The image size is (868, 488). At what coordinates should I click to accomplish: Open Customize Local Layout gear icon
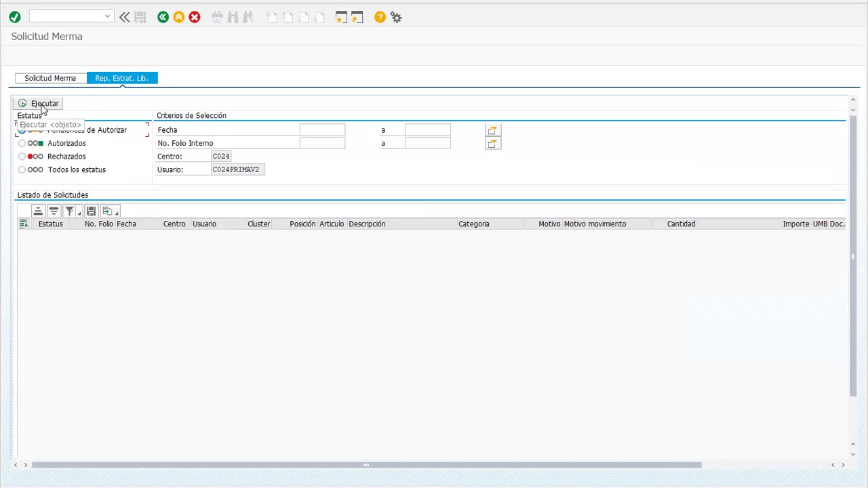click(x=396, y=17)
